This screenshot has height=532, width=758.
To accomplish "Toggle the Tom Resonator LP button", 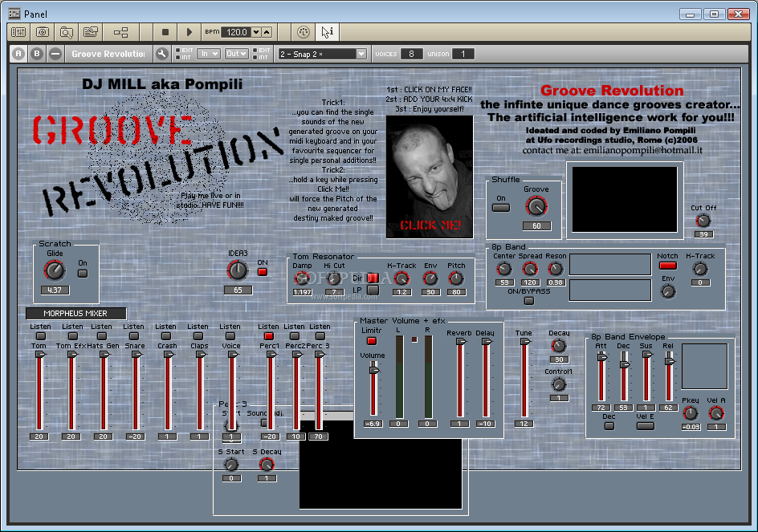I will point(373,290).
